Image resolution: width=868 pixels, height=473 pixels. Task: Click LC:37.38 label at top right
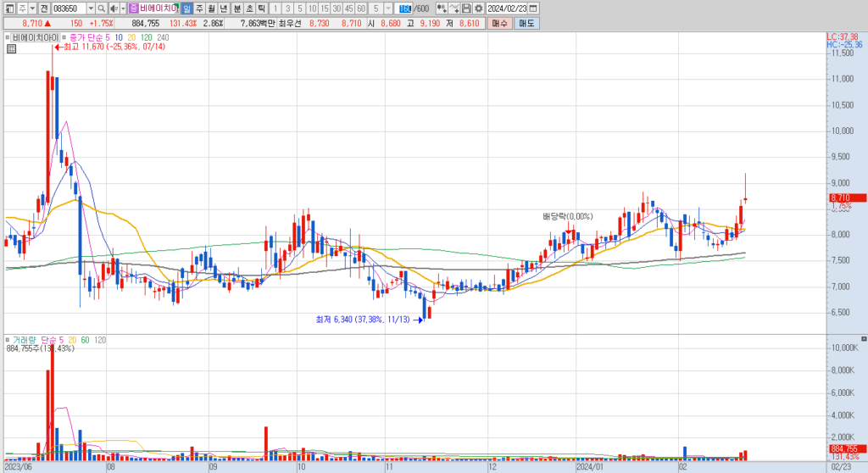click(x=842, y=37)
